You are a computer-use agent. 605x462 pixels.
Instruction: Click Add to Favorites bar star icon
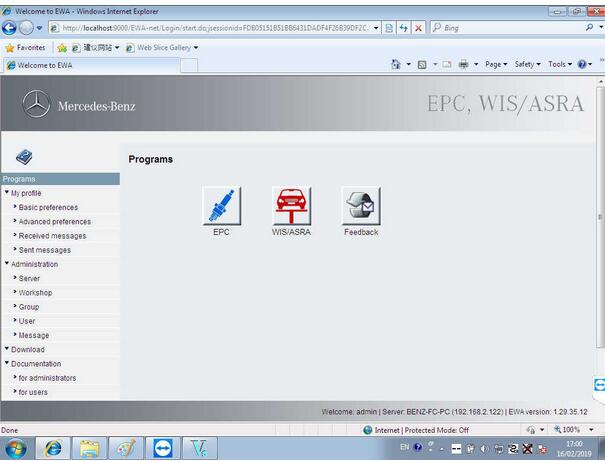point(62,48)
